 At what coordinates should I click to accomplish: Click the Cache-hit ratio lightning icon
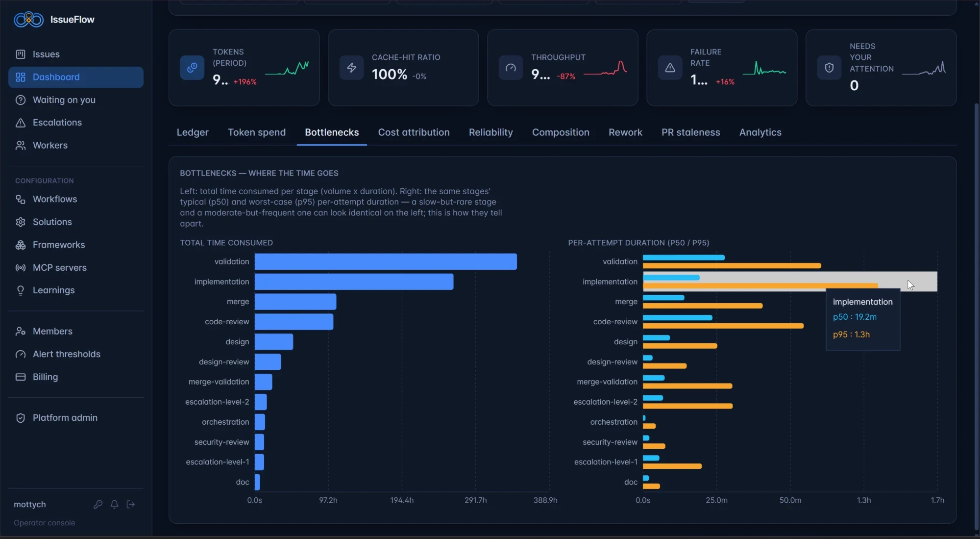point(352,68)
